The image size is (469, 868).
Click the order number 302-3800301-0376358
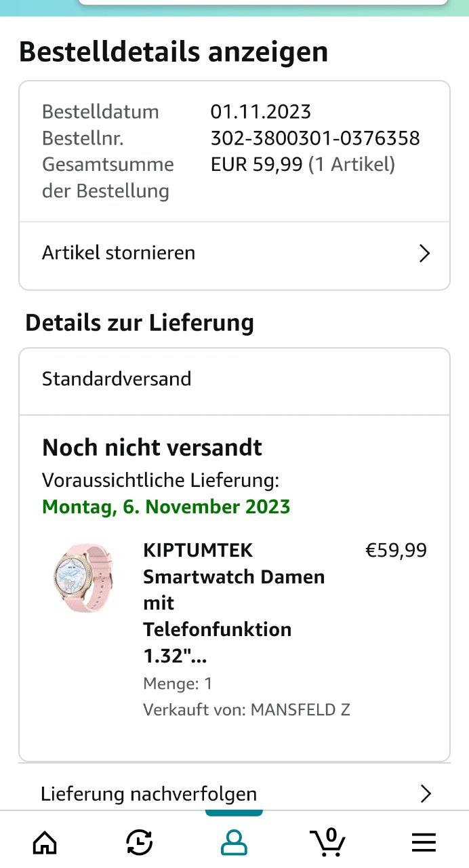click(315, 138)
